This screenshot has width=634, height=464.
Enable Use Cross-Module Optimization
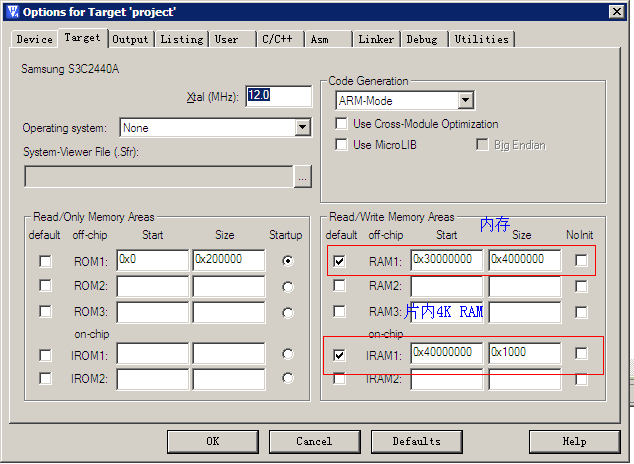[x=341, y=123]
